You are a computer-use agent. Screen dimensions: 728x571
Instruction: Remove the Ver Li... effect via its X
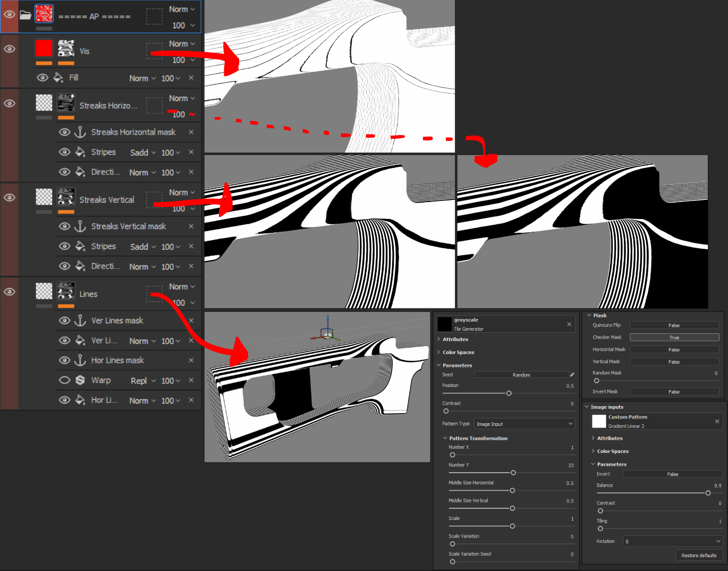pos(191,340)
